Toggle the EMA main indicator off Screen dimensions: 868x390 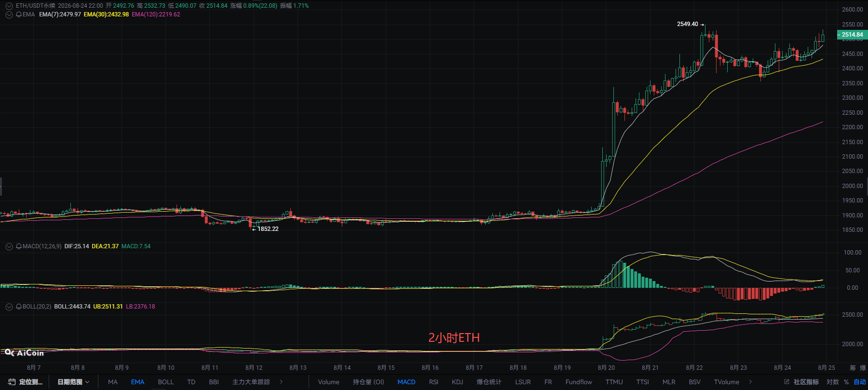(x=137, y=382)
